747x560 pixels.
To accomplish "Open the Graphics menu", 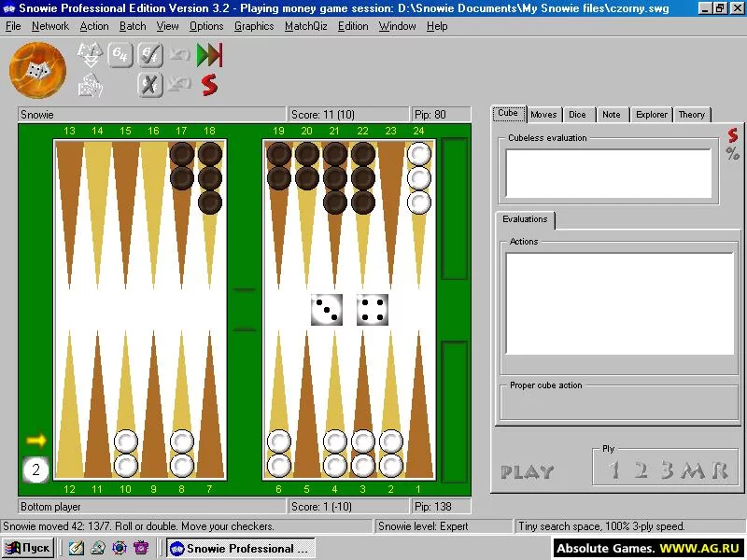I will pyautogui.click(x=254, y=26).
